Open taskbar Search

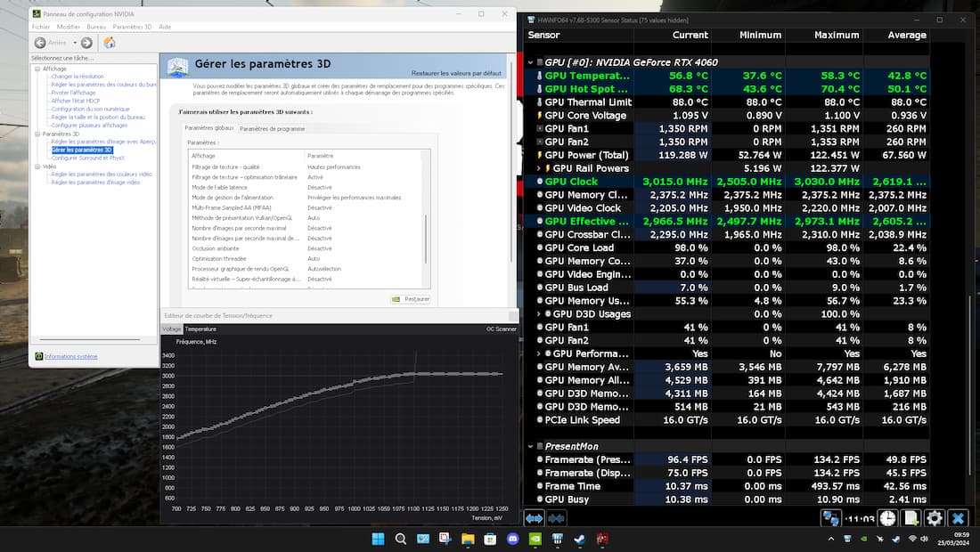[x=401, y=539]
